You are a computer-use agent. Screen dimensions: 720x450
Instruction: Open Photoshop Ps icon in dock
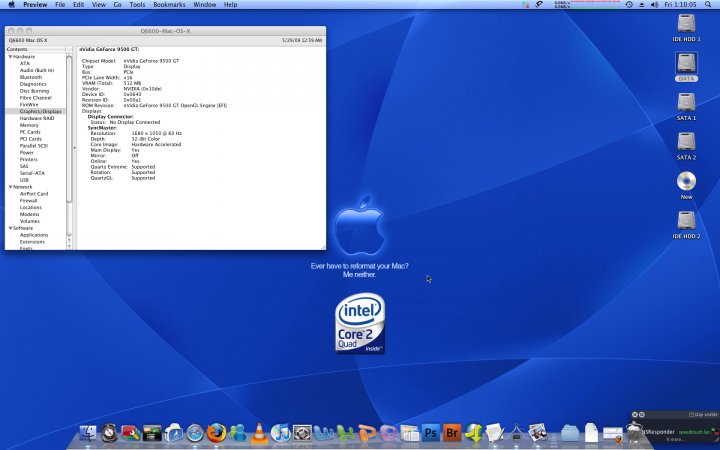(x=431, y=433)
